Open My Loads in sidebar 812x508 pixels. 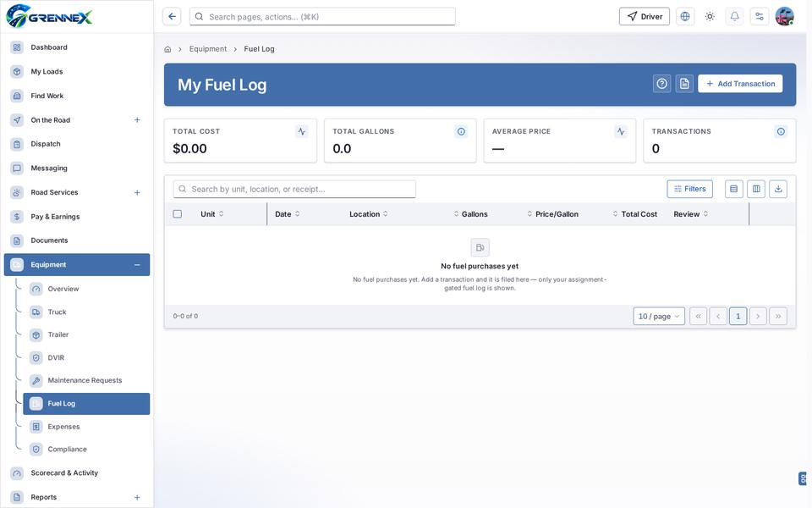[77, 71]
